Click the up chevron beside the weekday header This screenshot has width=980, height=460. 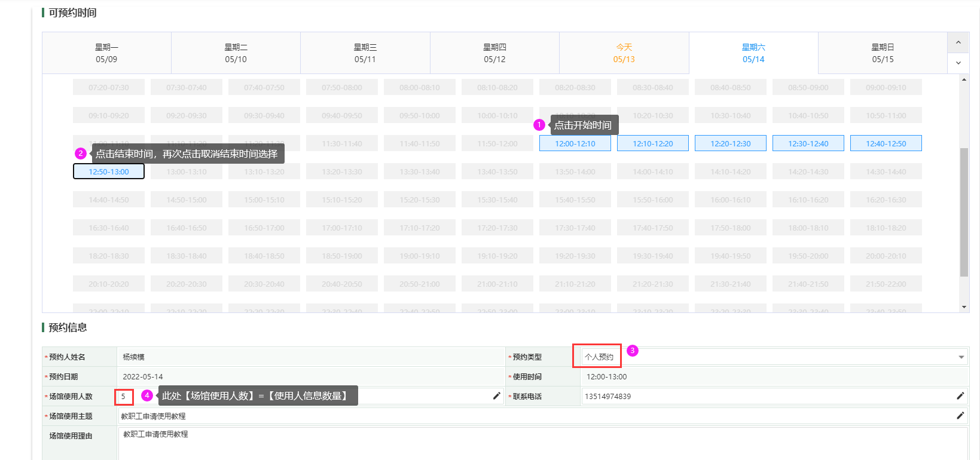tap(958, 42)
